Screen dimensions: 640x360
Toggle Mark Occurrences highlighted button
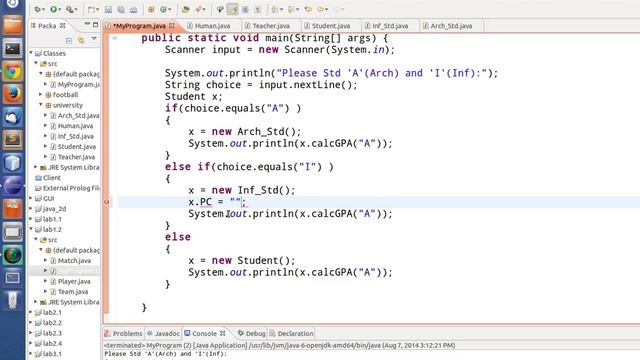coord(233,9)
